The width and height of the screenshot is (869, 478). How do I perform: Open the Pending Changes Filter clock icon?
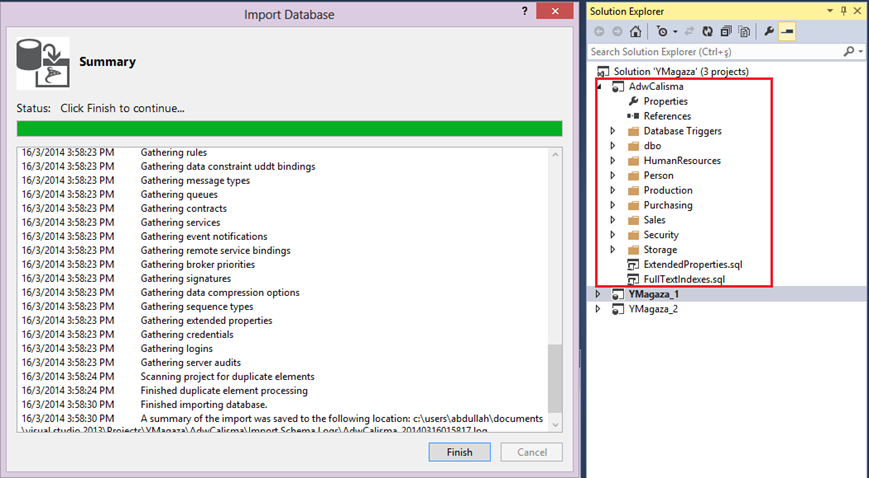pos(662,32)
